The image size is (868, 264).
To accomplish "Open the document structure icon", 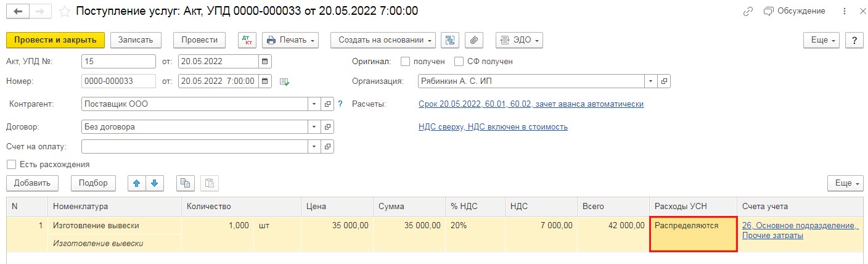I will pos(451,40).
